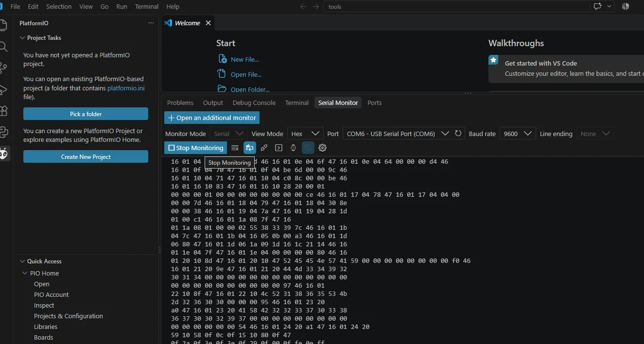Select the PlatformIO alien head icon
The width and height of the screenshot is (644, 344).
[3, 154]
